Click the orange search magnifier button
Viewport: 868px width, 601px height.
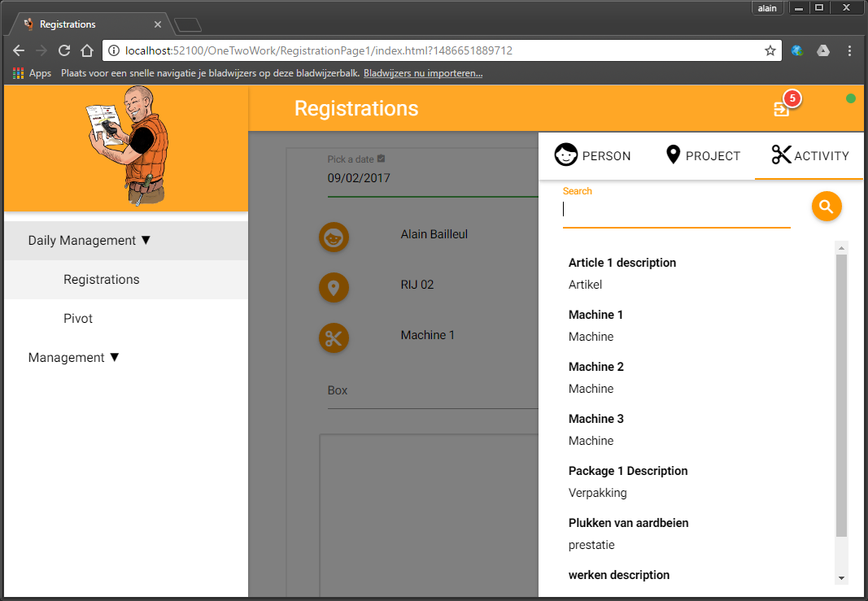[827, 207]
